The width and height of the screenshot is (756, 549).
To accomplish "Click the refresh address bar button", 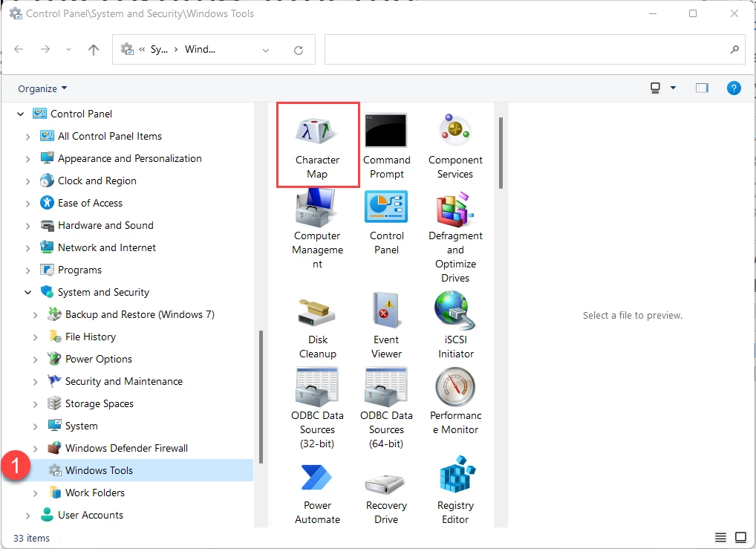I will tap(299, 50).
